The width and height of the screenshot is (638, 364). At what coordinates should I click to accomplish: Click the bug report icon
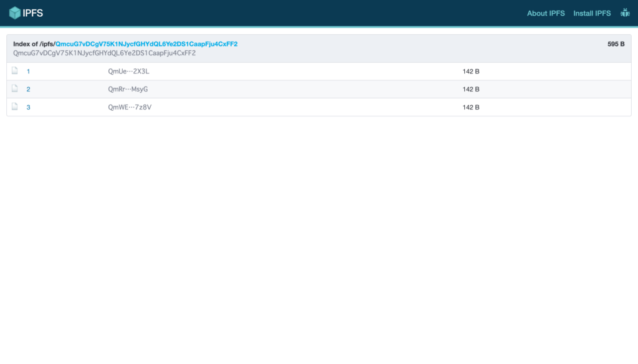click(625, 13)
